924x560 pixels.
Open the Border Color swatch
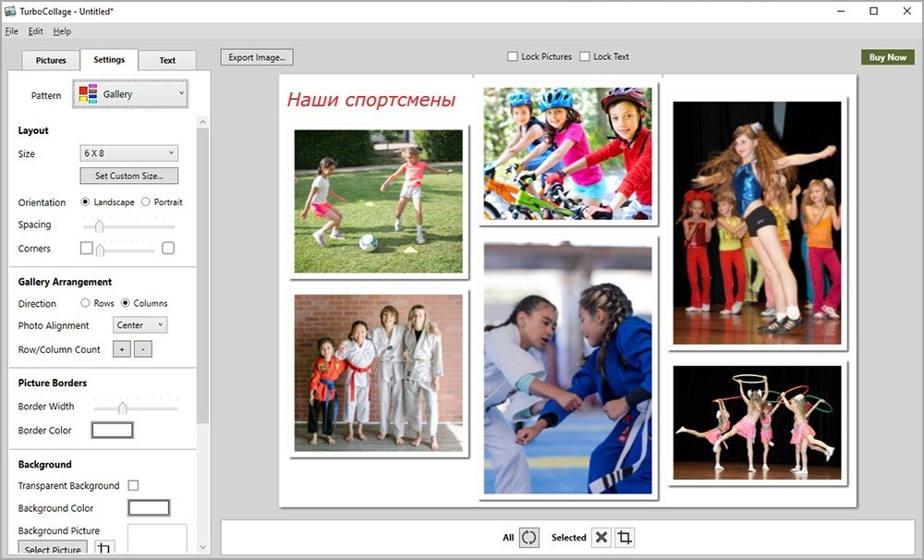pos(112,430)
